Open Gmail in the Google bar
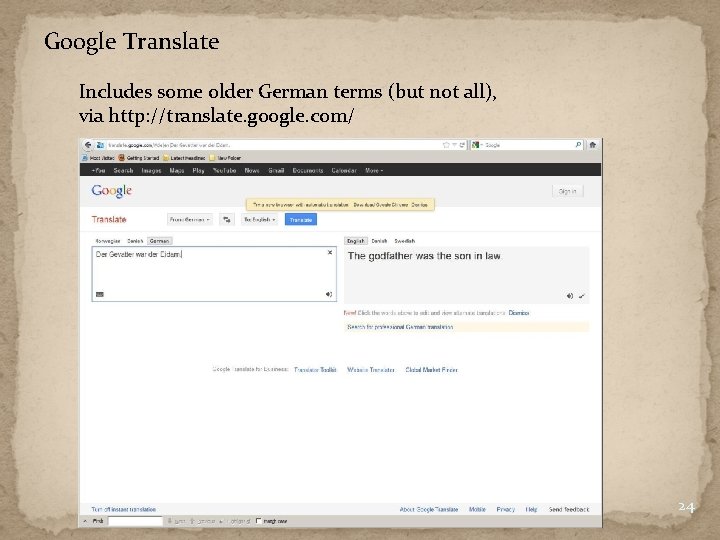This screenshot has height=540, width=720. (276, 170)
